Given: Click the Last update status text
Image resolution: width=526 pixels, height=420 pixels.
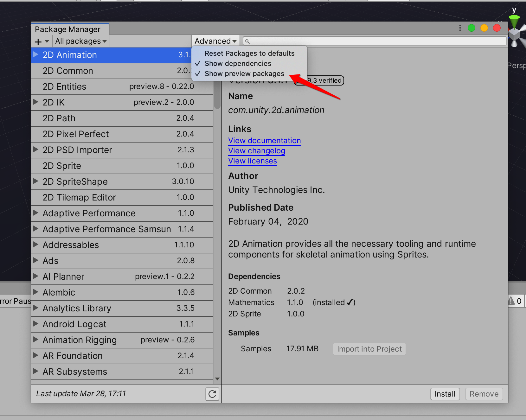Looking at the screenshot, I should click(x=81, y=393).
